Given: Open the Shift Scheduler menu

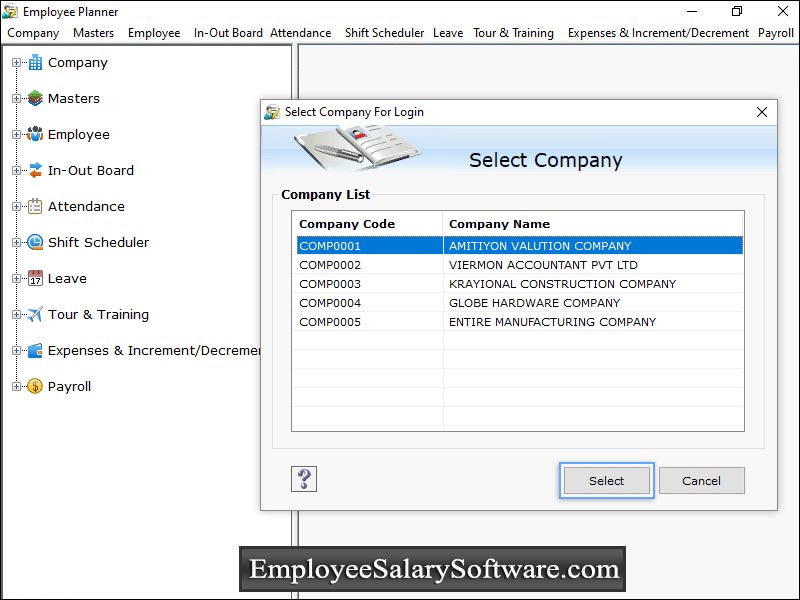Looking at the screenshot, I should click(x=384, y=32).
